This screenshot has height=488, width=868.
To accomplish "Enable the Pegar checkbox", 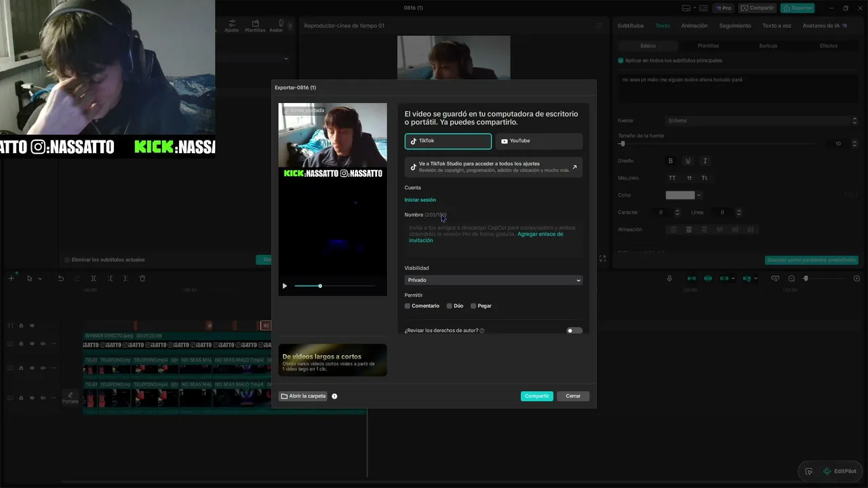I will 473,306.
